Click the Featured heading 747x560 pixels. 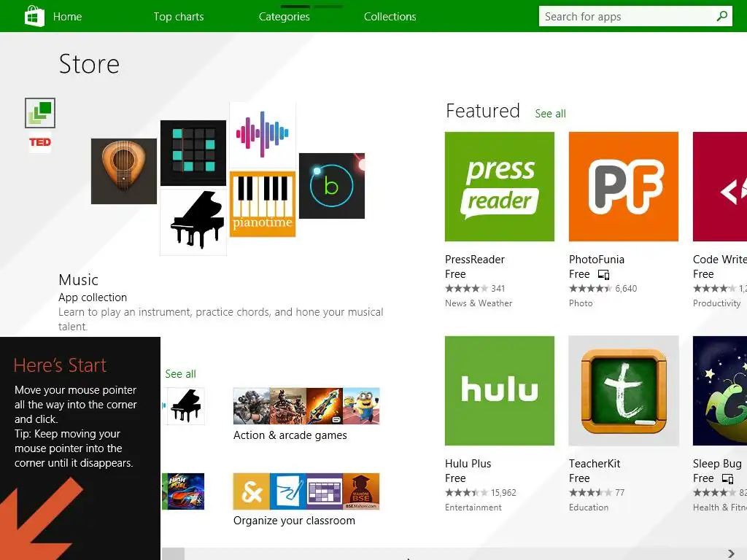(x=483, y=111)
